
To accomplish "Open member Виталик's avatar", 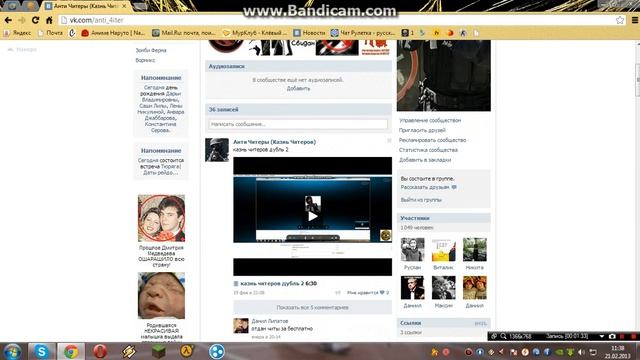I will click(x=444, y=249).
